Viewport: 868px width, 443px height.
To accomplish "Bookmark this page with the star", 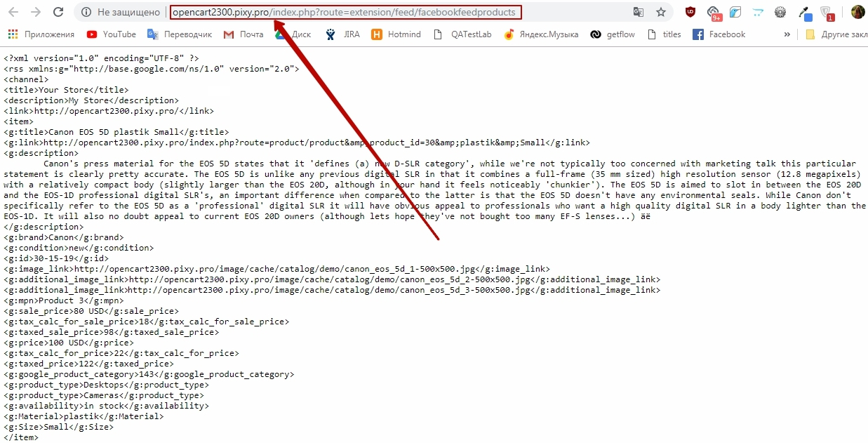I will (660, 12).
